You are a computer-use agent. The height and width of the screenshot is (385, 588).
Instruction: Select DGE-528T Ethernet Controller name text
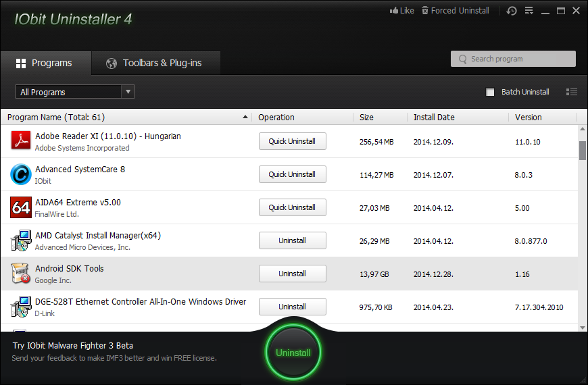(141, 302)
